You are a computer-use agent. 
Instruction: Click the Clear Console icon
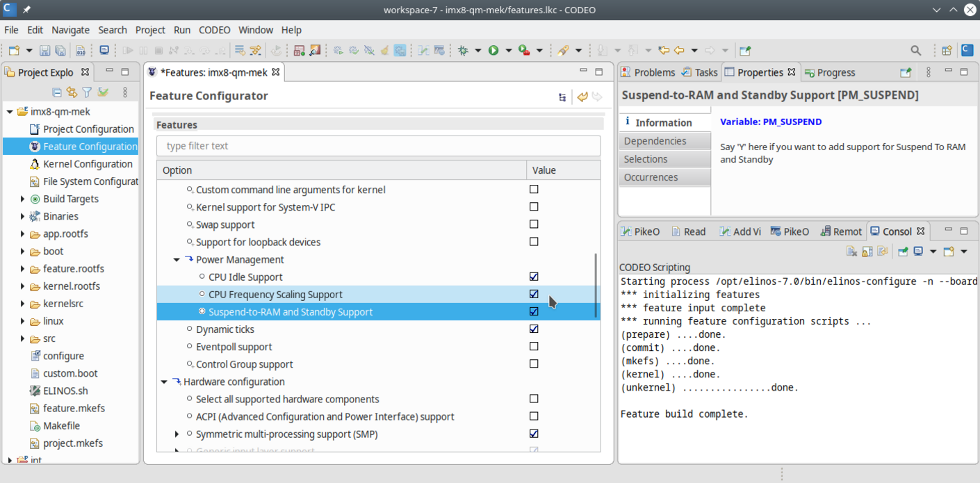[x=851, y=251]
